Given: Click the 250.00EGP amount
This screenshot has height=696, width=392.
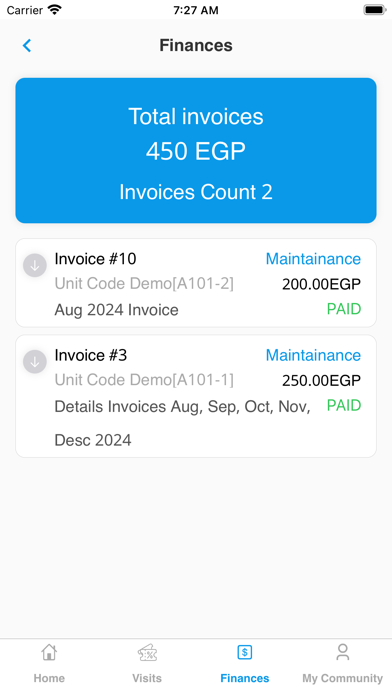Looking at the screenshot, I should click(x=321, y=380).
